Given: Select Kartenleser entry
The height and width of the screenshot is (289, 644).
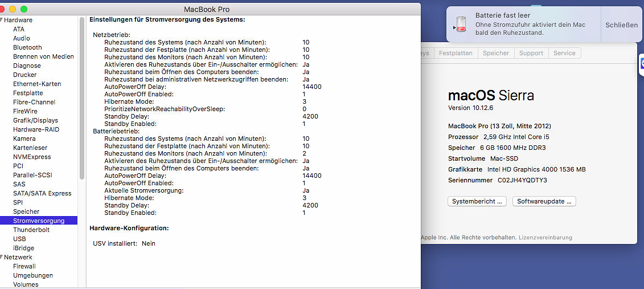Looking at the screenshot, I should click(30, 148).
